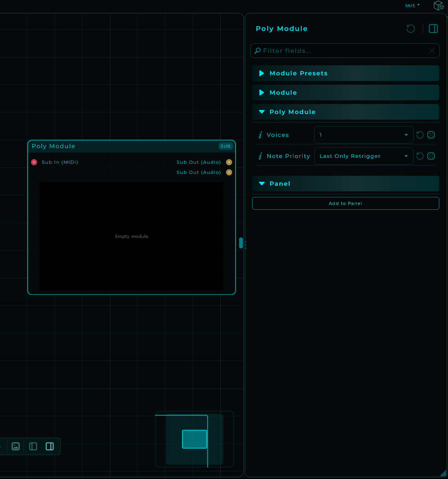Image resolution: width=448 pixels, height=479 pixels.
Task: Click the Empty module preview area
Action: click(x=131, y=236)
